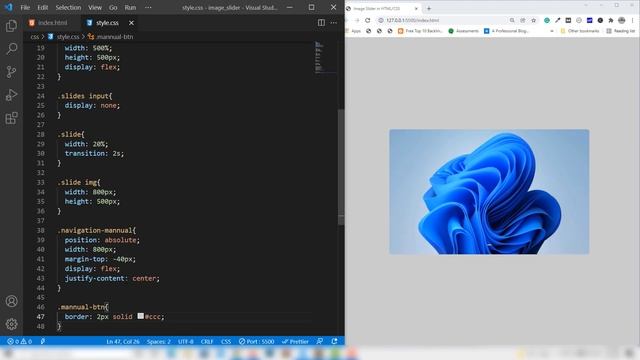Screen dimensions: 640x360
Task: Click Ln 47, Col 26 status item
Action: [x=123, y=341]
